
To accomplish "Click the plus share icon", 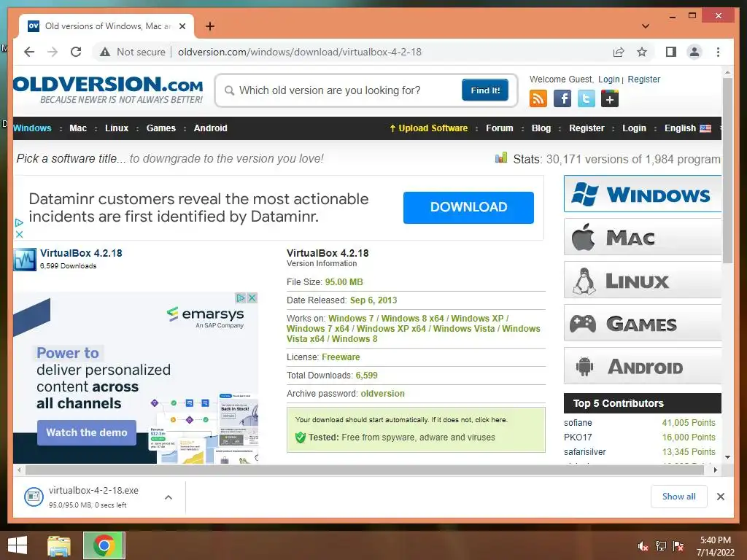I will [610, 98].
